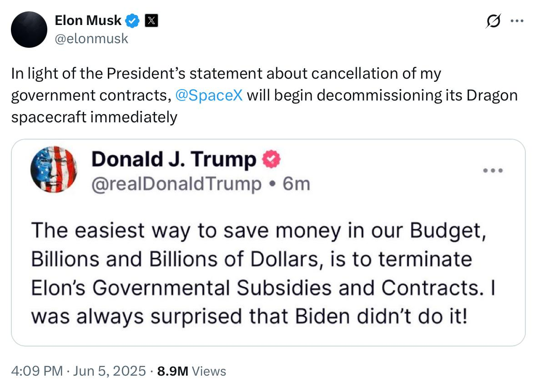The height and width of the screenshot is (392, 539).
Task: Click the tweet text about decommissioning Dragon
Action: (264, 95)
